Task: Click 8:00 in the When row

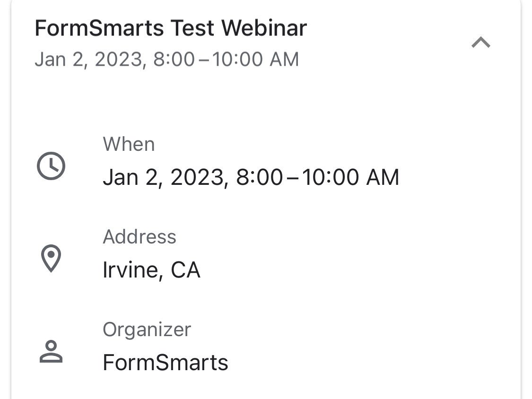Action: click(x=259, y=177)
